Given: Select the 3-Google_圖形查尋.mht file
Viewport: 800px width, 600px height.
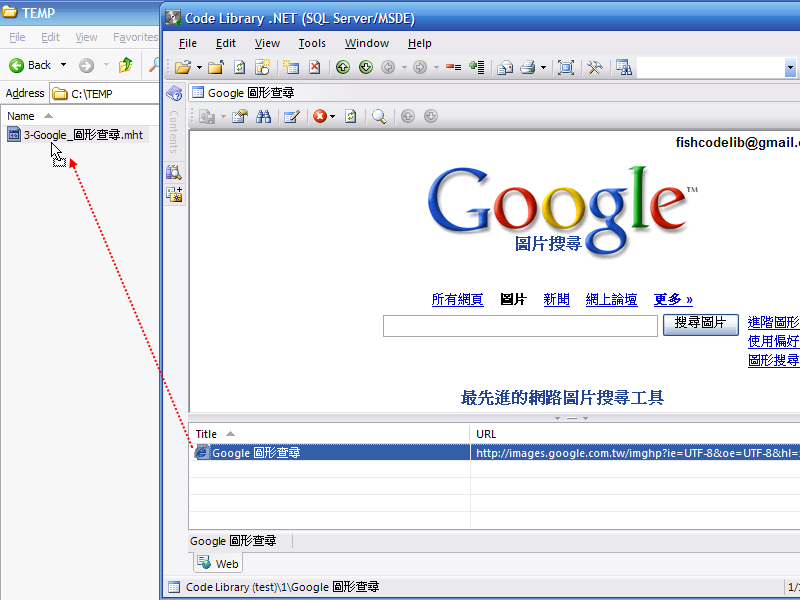Looking at the screenshot, I should coord(76,135).
